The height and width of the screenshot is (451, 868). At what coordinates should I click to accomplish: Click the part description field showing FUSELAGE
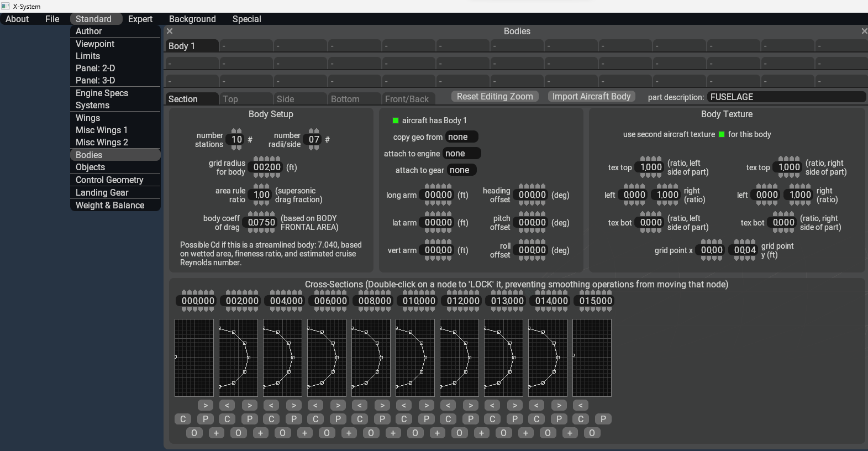click(x=785, y=97)
